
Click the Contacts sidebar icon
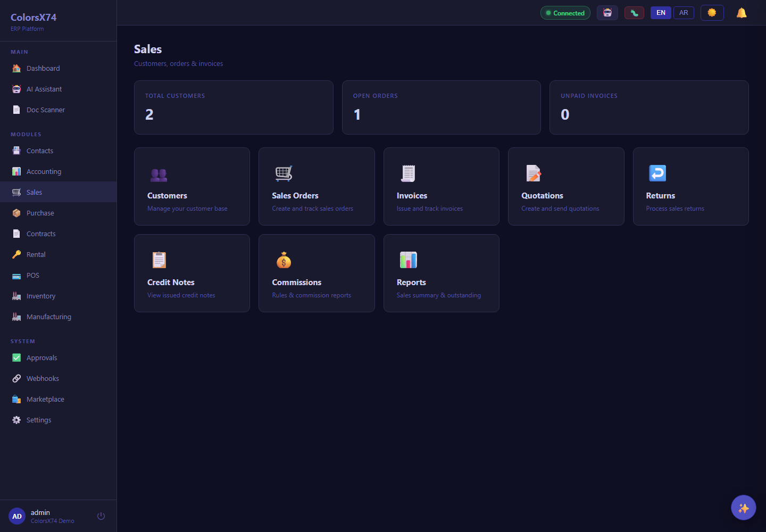click(x=16, y=151)
